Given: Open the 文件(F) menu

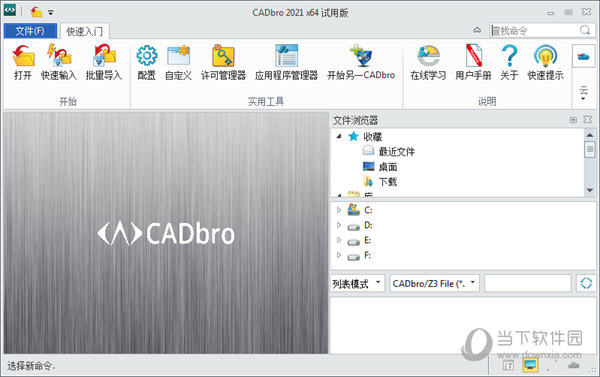Looking at the screenshot, I should 30,31.
